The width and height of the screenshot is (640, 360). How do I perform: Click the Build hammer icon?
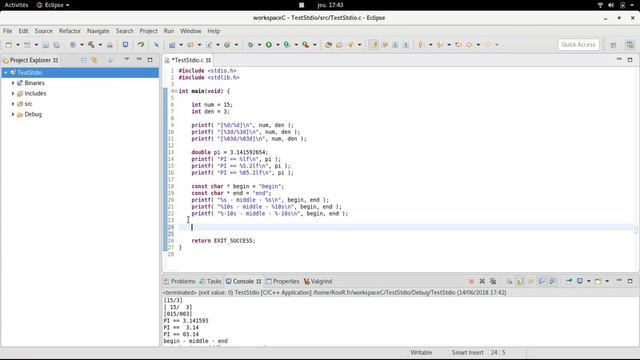pyautogui.click(x=91, y=44)
